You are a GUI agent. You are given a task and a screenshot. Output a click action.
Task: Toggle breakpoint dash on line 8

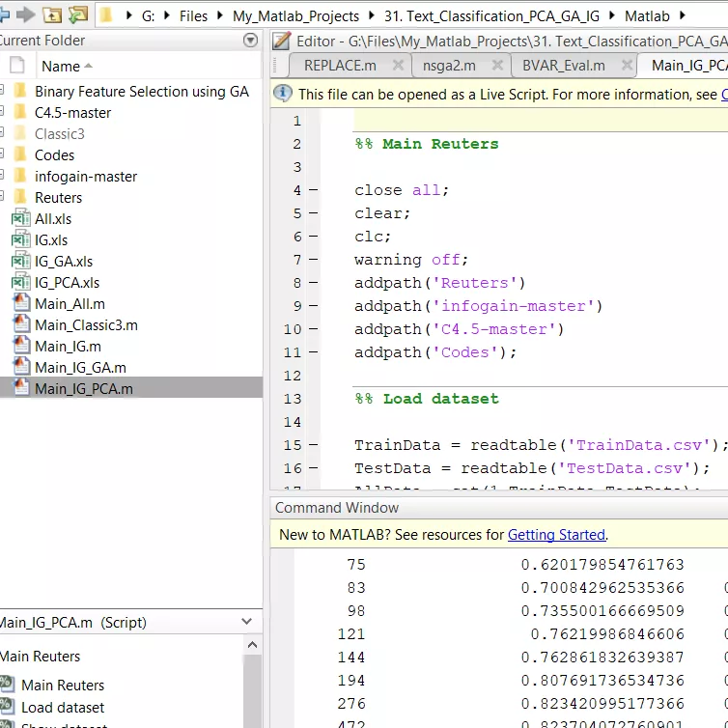pos(314,282)
